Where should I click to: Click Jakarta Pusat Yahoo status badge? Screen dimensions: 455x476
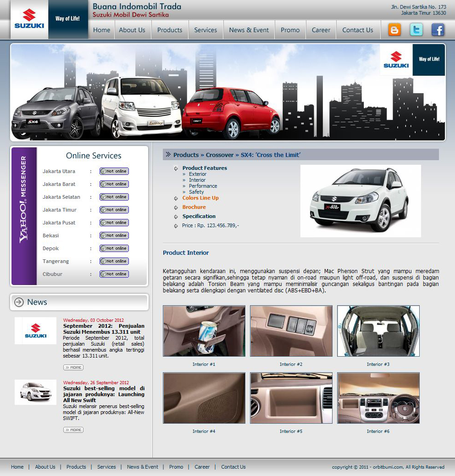(x=114, y=223)
